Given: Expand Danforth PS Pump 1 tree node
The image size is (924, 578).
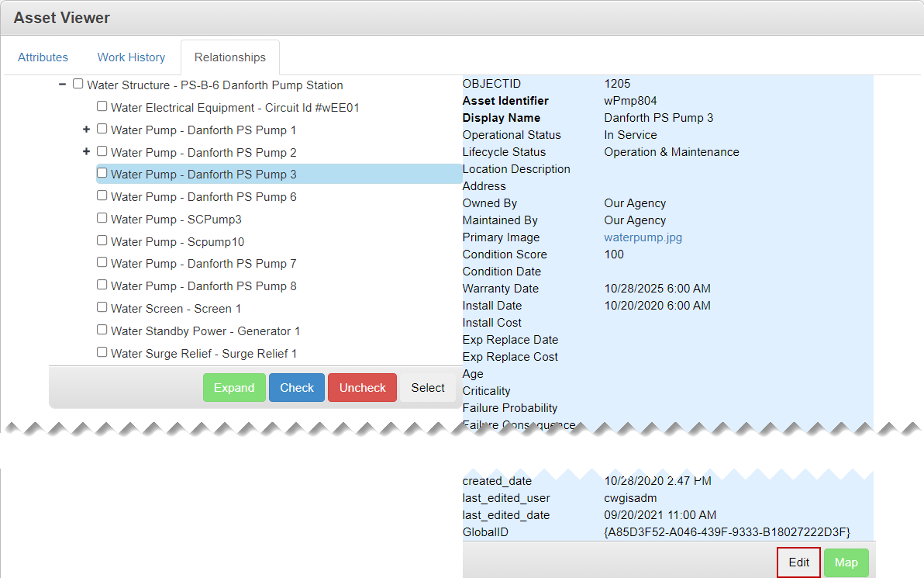Looking at the screenshot, I should 86,130.
